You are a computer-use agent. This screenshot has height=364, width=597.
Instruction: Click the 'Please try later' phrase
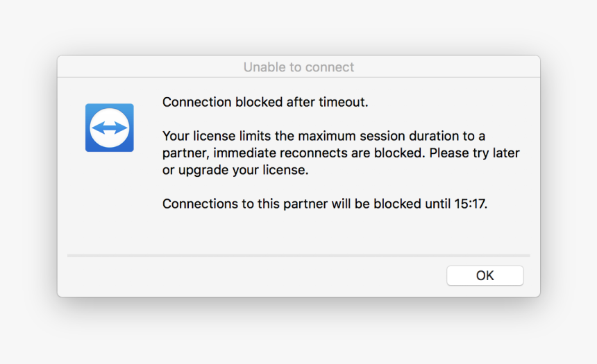[474, 153]
